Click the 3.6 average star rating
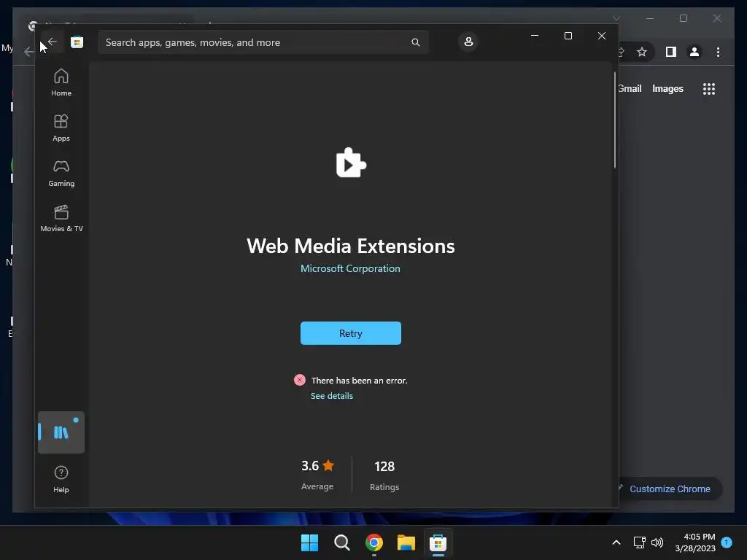The width and height of the screenshot is (747, 560). [317, 466]
